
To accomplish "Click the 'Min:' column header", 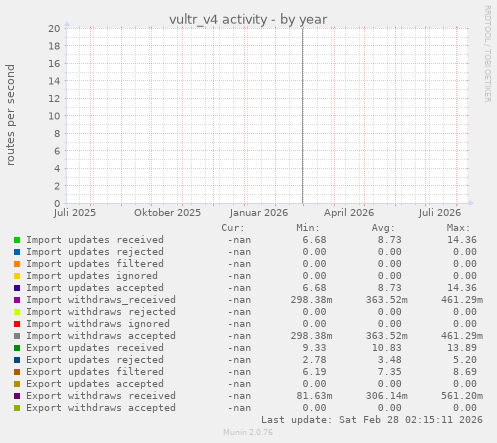I will (308, 228).
